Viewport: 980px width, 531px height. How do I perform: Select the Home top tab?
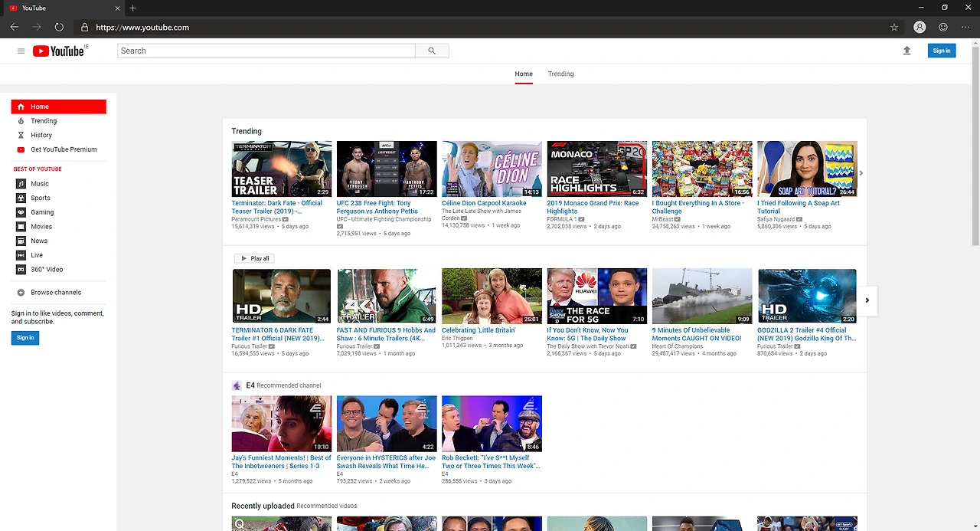coord(524,74)
